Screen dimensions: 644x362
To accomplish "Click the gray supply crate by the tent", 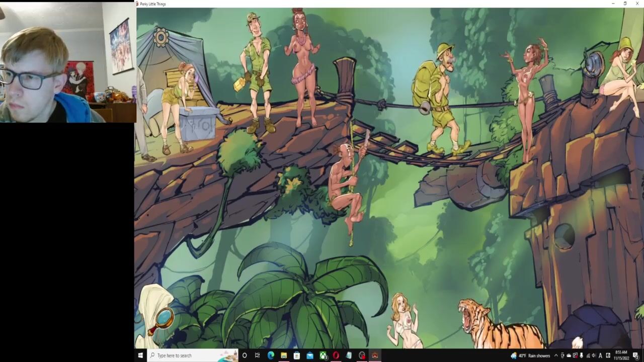I will click(198, 125).
